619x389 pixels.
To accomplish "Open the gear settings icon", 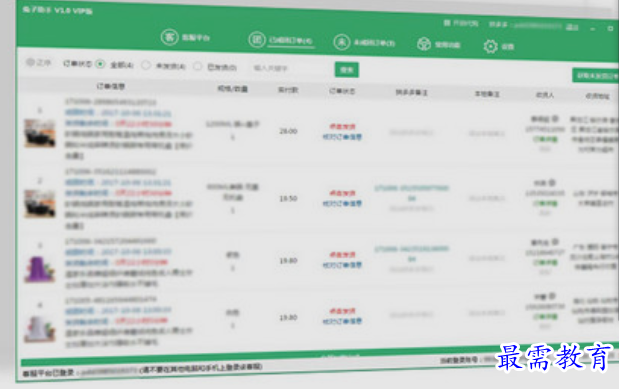I will tap(491, 46).
